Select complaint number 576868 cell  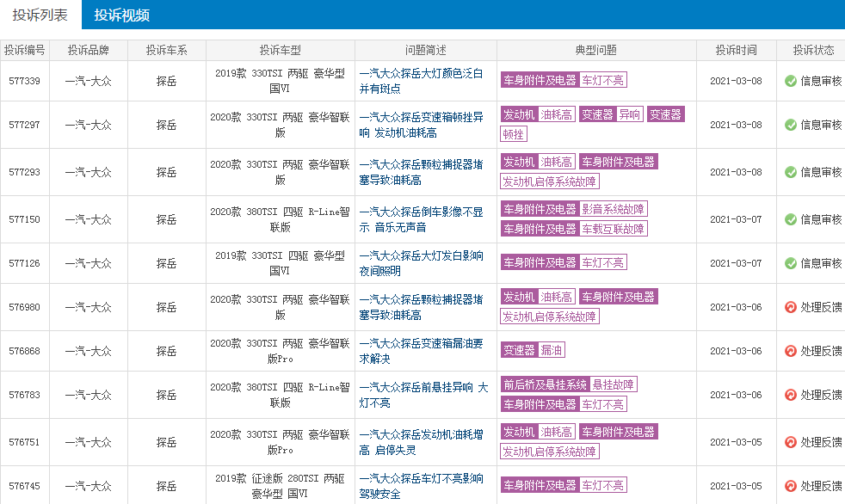[24, 351]
